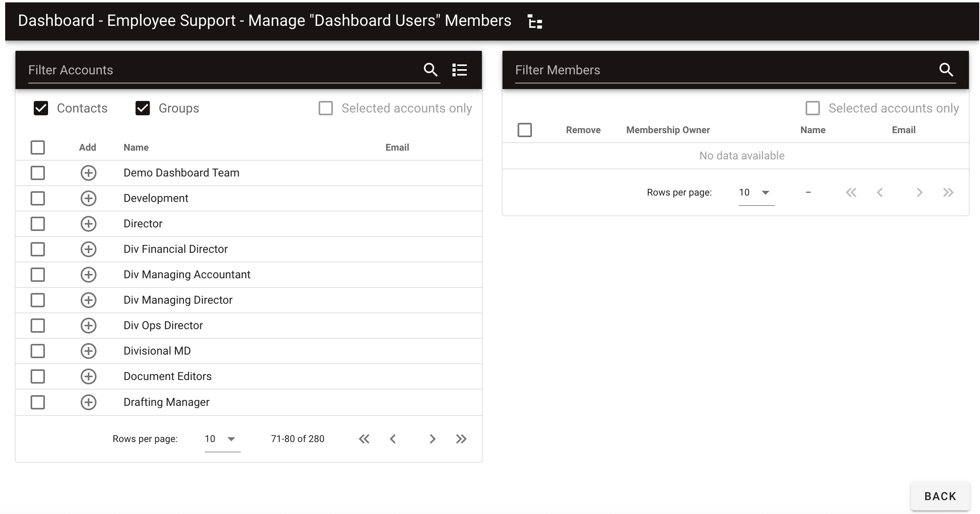Enable Selected accounts only in members panel
980x514 pixels.
(813, 108)
